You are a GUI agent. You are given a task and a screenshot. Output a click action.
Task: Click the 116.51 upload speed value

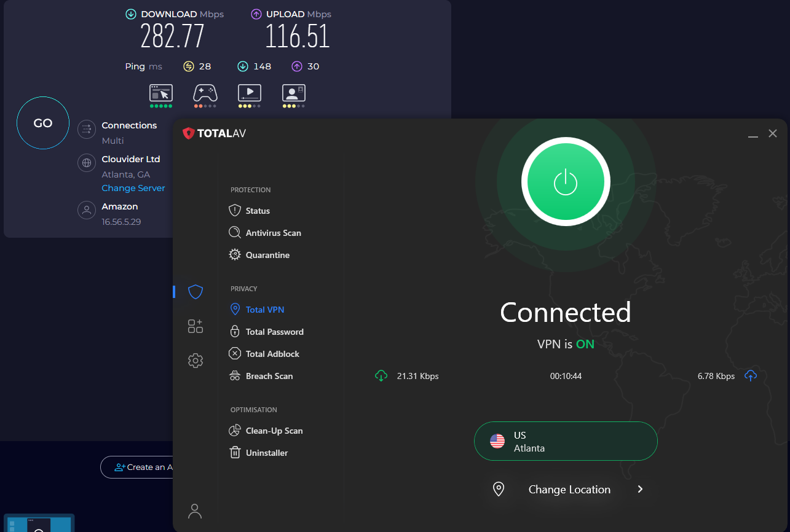298,37
